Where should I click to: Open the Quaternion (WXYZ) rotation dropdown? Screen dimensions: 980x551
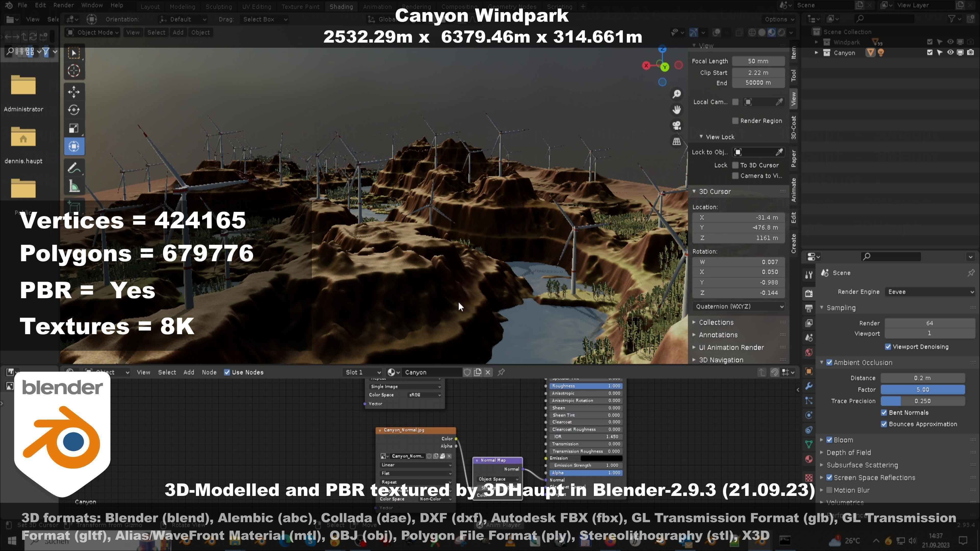tap(738, 306)
